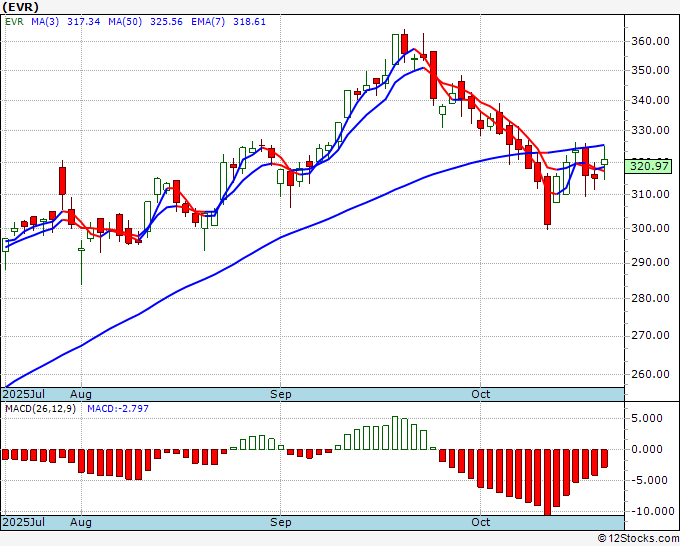The image size is (680, 546).
Task: Click the tall red candle bottoming near 300
Action: pyautogui.click(x=548, y=200)
